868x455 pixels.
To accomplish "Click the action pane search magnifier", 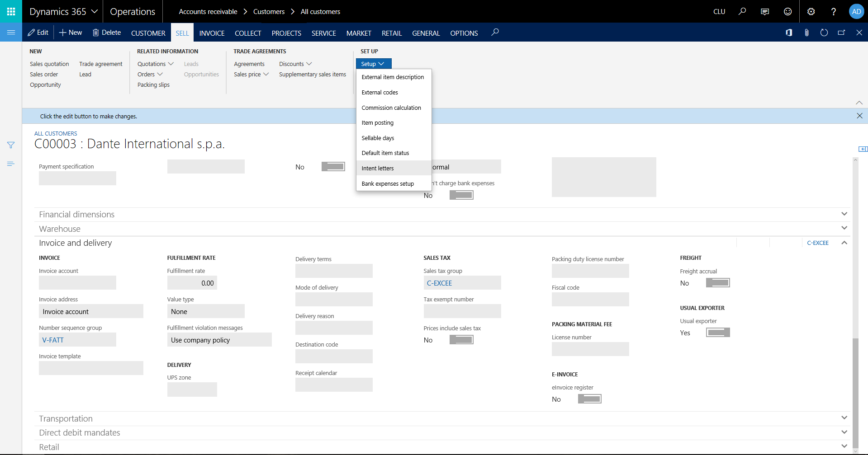I will click(495, 33).
